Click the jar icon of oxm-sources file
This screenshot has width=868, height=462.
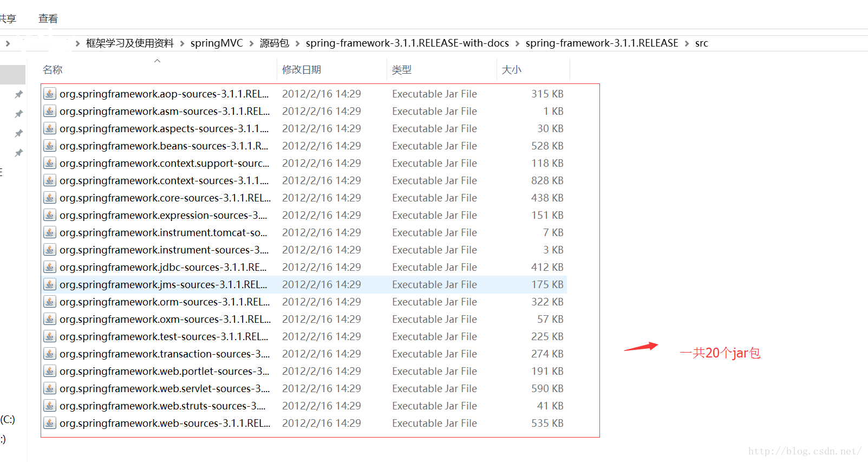[x=50, y=319]
